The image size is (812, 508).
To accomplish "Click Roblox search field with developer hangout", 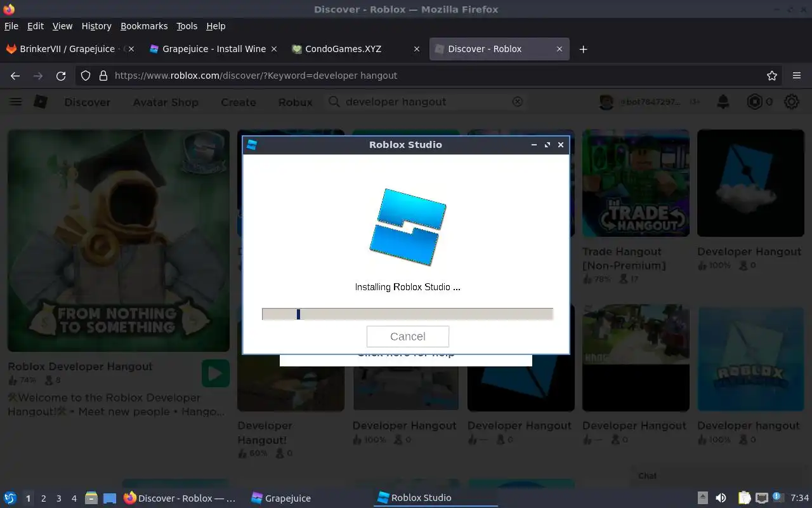I will point(426,102).
